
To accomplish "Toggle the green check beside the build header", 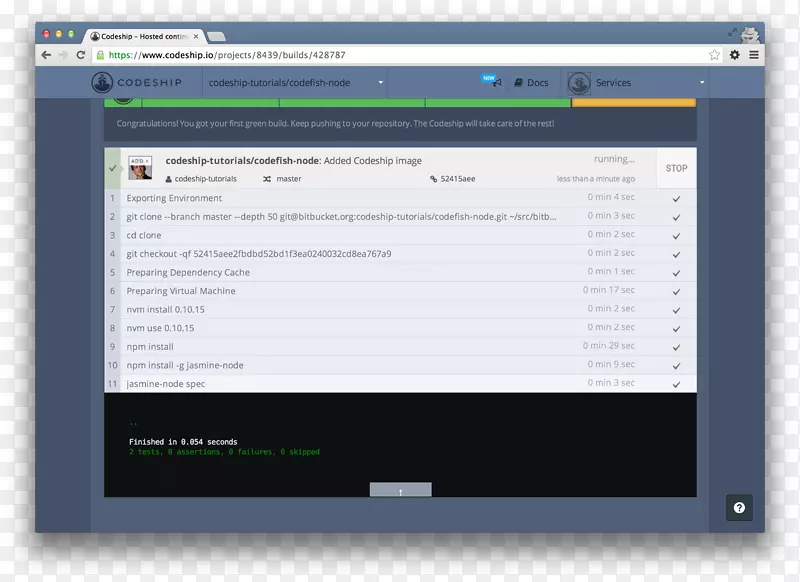I will [110, 168].
